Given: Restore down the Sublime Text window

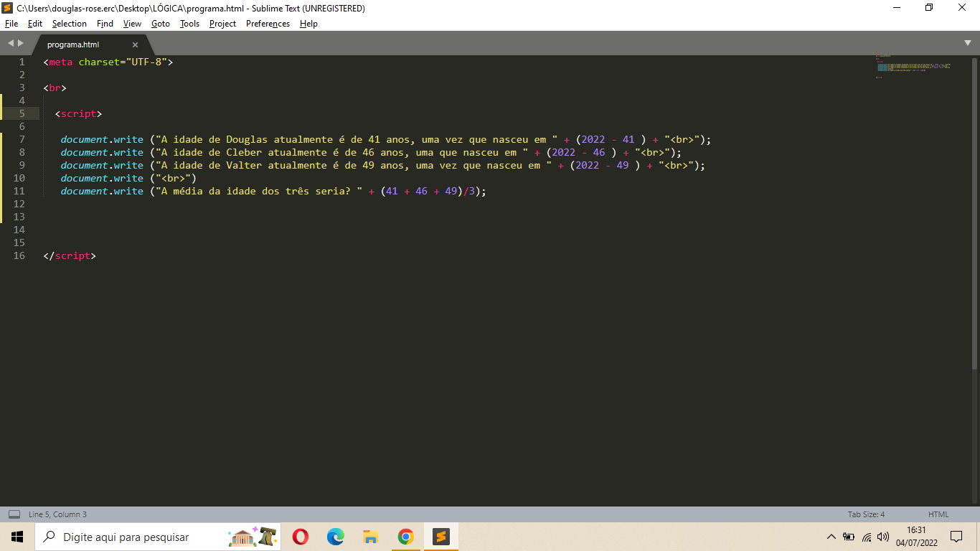Looking at the screenshot, I should pos(930,8).
